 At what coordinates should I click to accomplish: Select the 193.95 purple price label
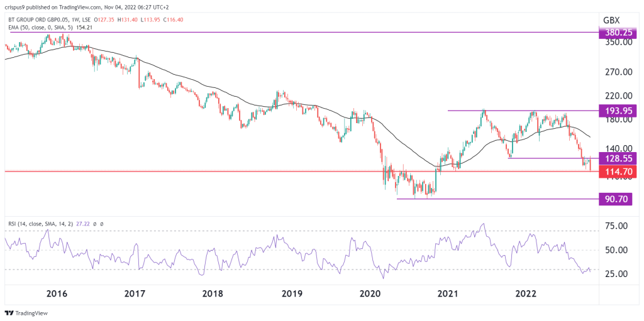[618, 111]
